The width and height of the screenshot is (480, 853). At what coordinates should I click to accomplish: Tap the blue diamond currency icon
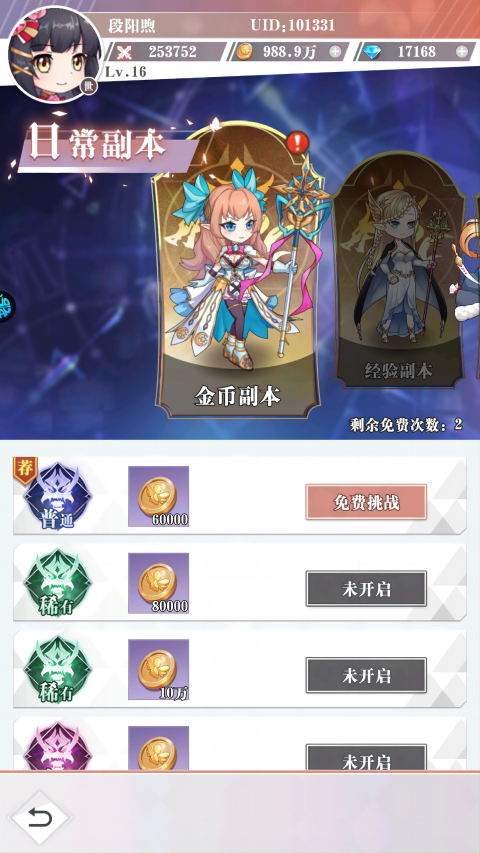point(373,52)
